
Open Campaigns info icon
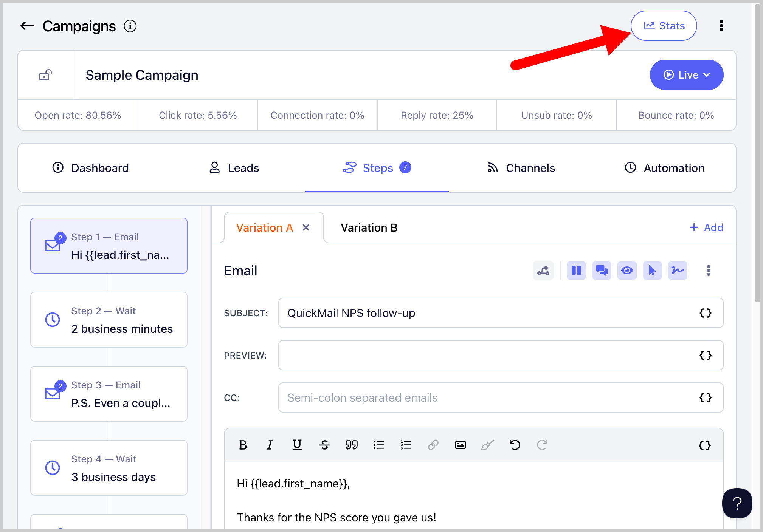click(x=130, y=26)
